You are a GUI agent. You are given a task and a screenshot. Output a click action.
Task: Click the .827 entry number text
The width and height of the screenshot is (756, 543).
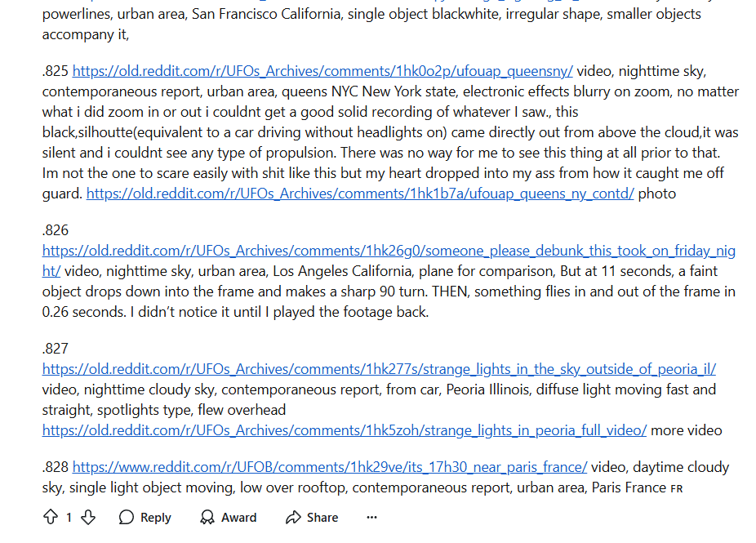coord(56,349)
